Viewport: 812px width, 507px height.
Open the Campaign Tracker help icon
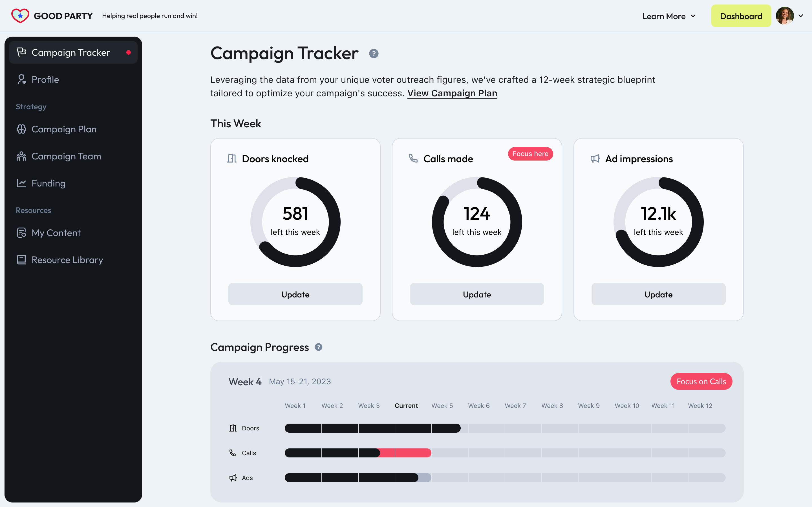coord(374,54)
